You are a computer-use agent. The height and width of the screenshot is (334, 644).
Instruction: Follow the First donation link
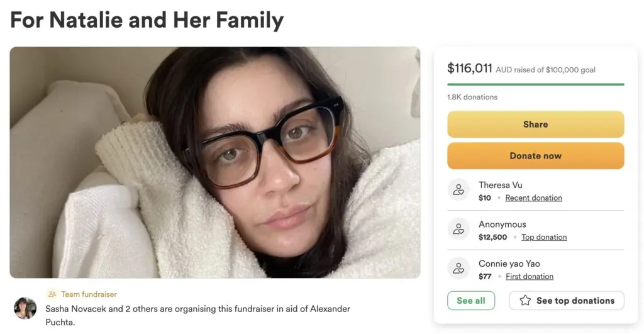point(530,276)
